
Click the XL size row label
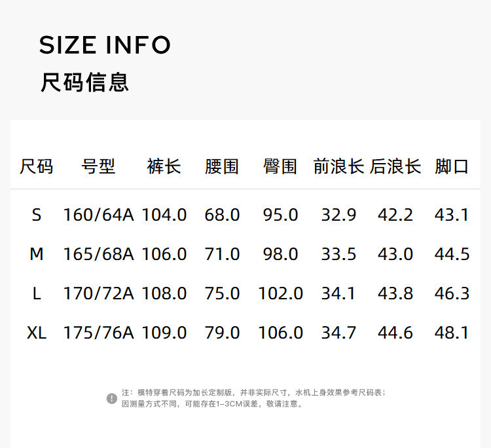(37, 333)
